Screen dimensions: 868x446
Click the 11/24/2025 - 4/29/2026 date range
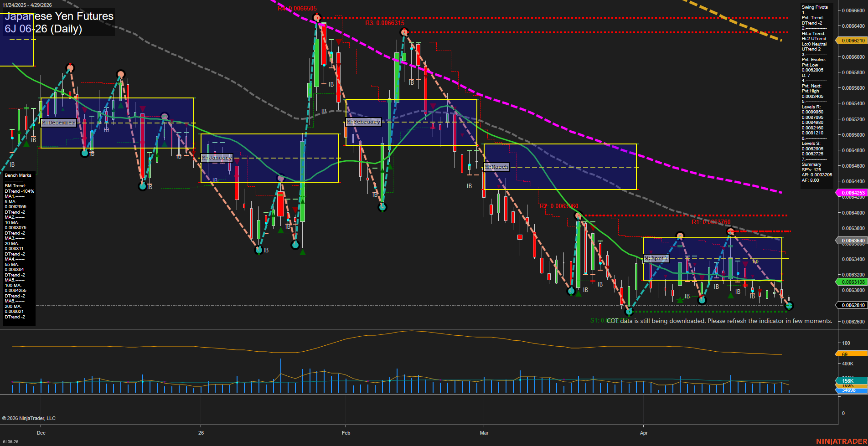pyautogui.click(x=27, y=5)
